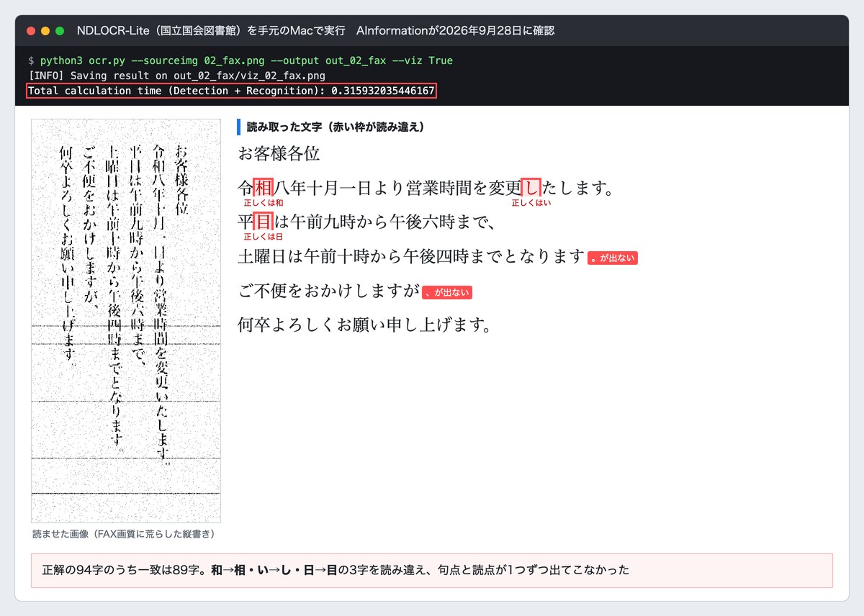Click the annotation 正しくは日

coord(264,237)
